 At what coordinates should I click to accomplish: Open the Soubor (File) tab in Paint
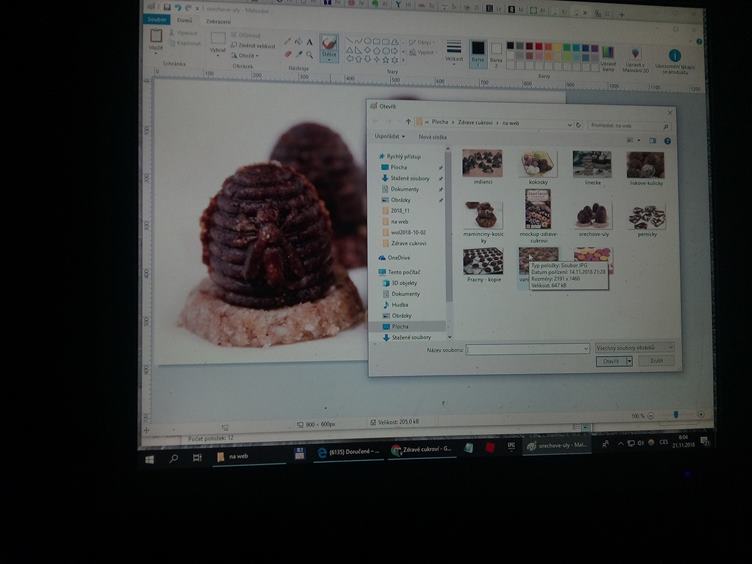[157, 20]
